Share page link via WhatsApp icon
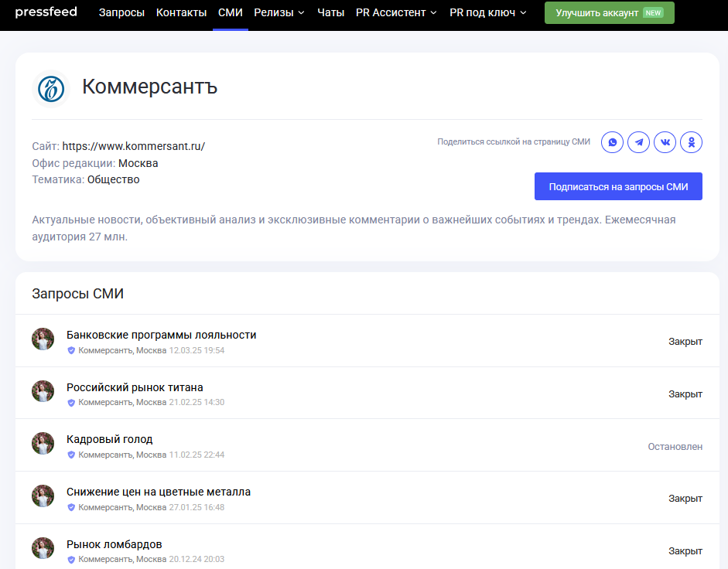Viewport: 728px width, 569px height. pyautogui.click(x=612, y=142)
